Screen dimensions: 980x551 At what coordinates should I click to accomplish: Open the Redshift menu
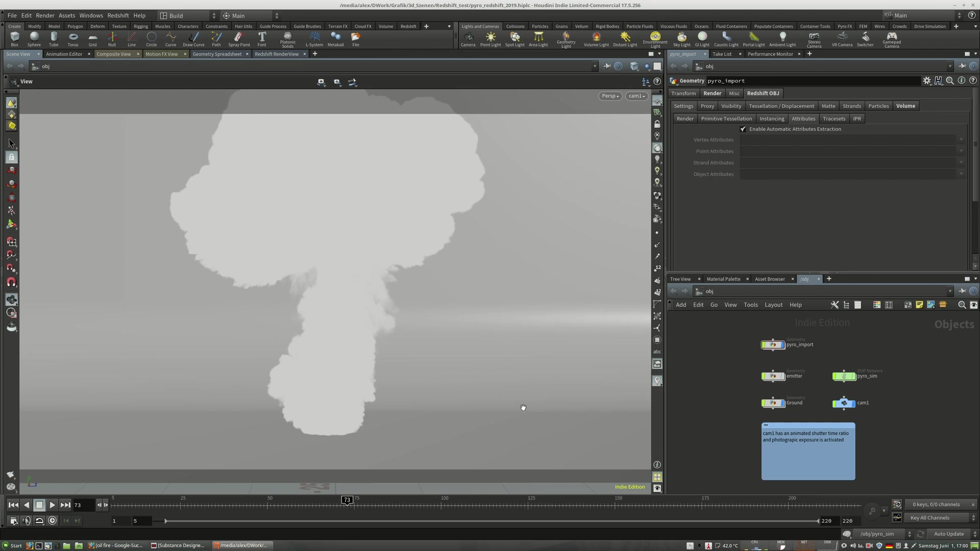118,15
